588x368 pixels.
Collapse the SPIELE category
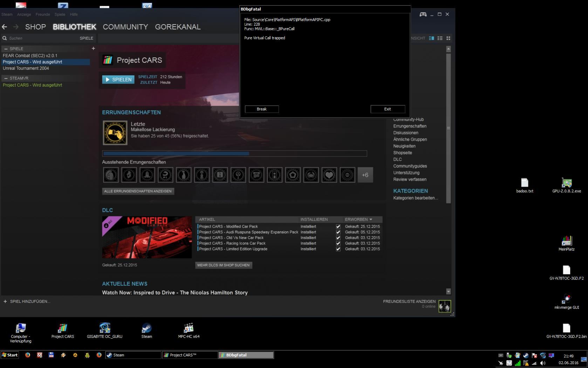(6, 49)
